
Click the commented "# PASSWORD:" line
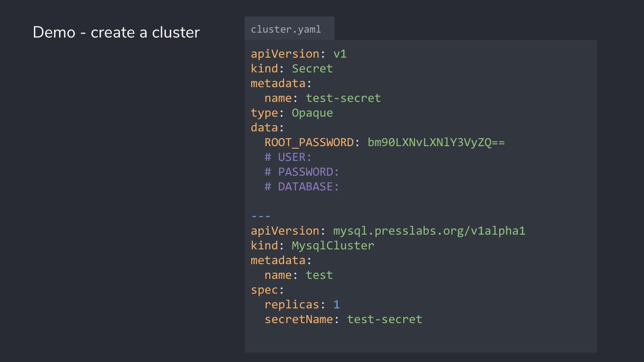click(x=302, y=172)
